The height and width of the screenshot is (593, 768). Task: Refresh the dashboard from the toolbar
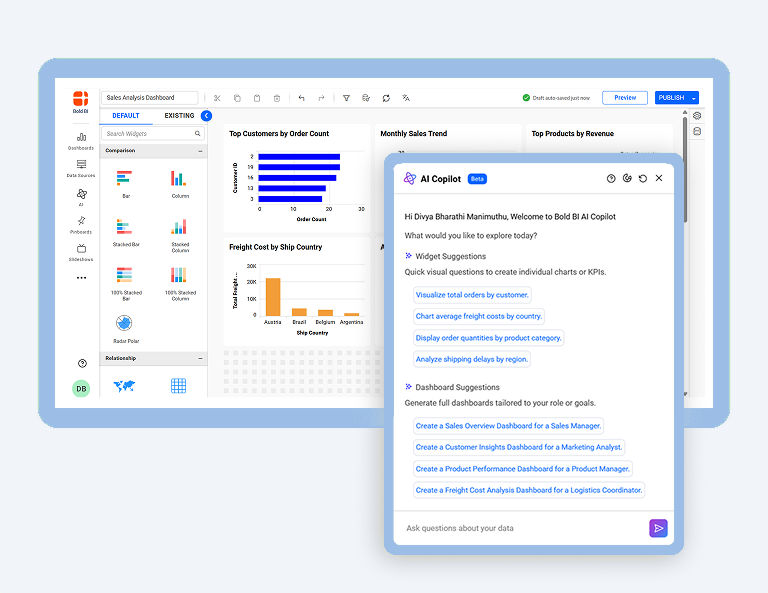386,98
